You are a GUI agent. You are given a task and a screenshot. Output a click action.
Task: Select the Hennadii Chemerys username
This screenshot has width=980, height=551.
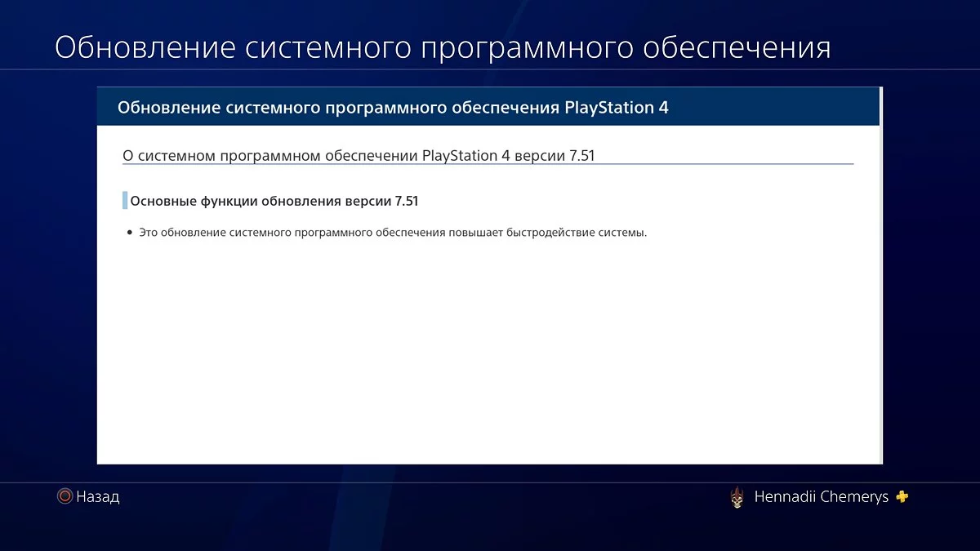coord(821,496)
